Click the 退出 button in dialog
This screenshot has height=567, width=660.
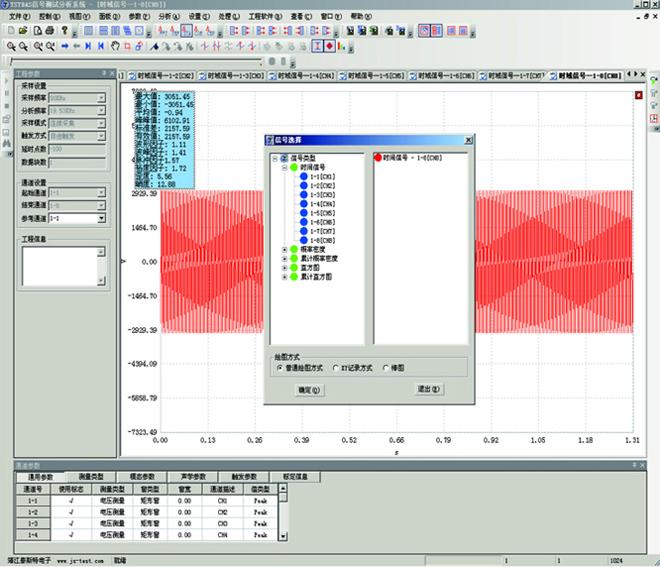tap(429, 389)
